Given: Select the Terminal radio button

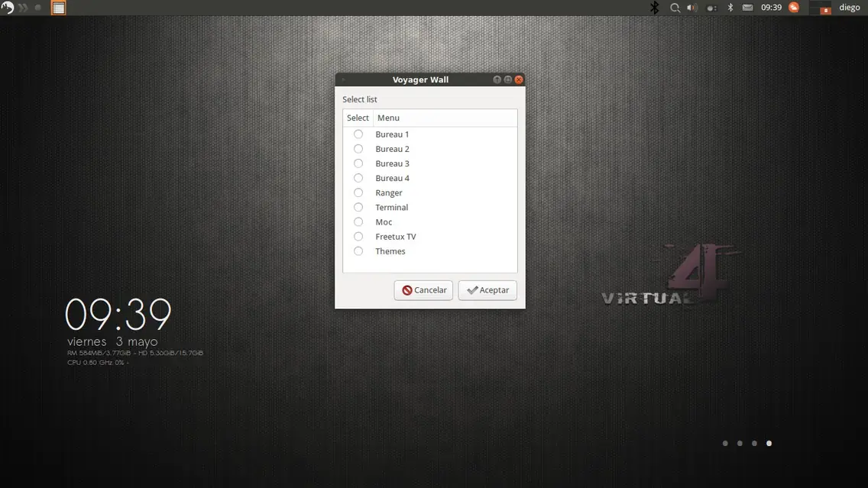Looking at the screenshot, I should pyautogui.click(x=358, y=208).
